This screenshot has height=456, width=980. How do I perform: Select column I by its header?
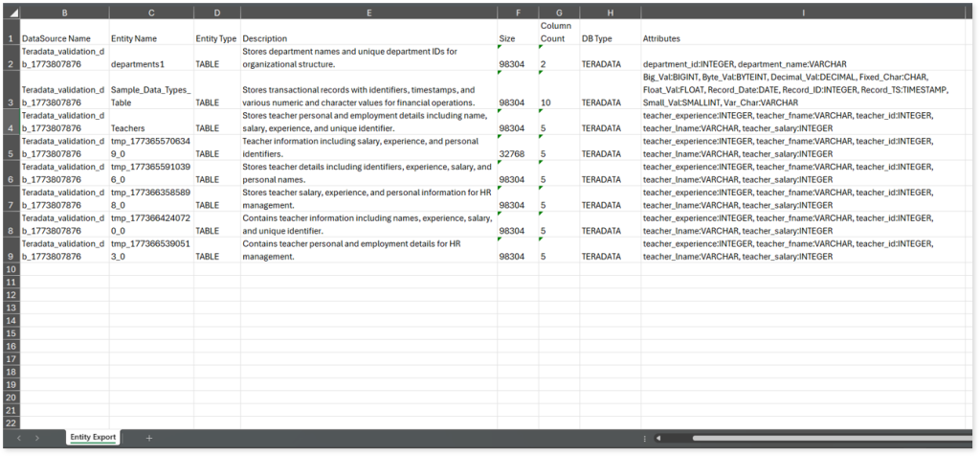click(x=804, y=12)
